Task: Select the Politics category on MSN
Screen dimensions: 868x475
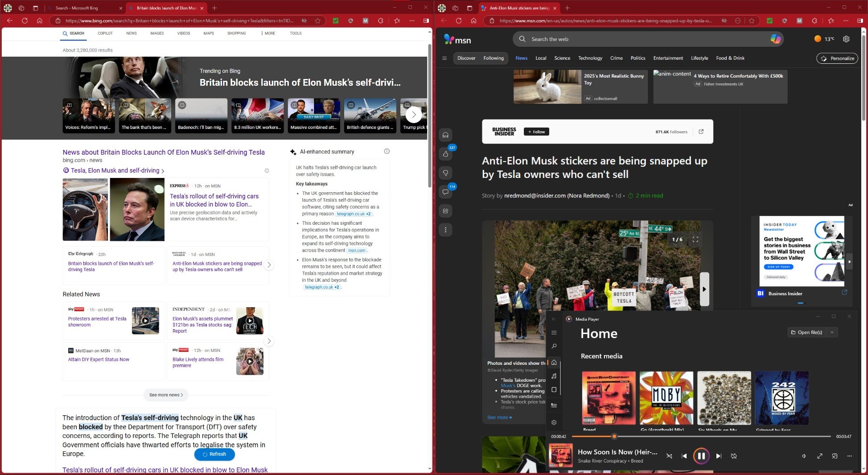Action: [638, 58]
